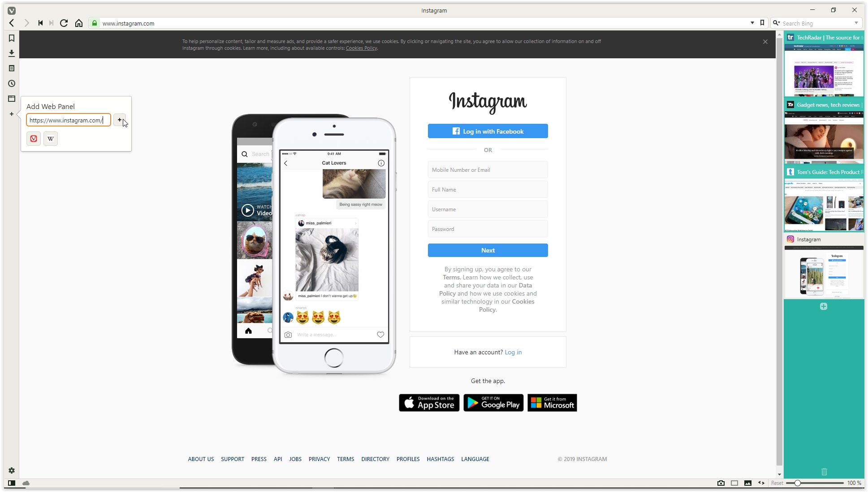Click the Add Web Panel confirm button

coord(119,120)
